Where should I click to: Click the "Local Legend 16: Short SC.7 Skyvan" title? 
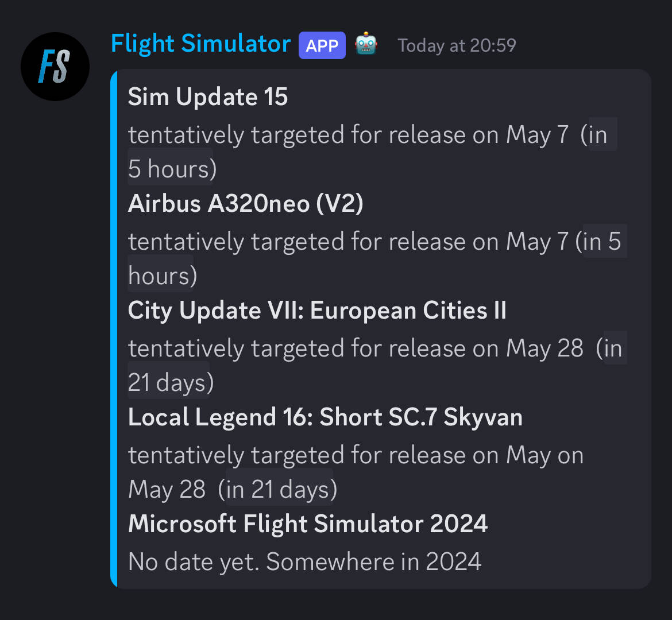pos(325,417)
